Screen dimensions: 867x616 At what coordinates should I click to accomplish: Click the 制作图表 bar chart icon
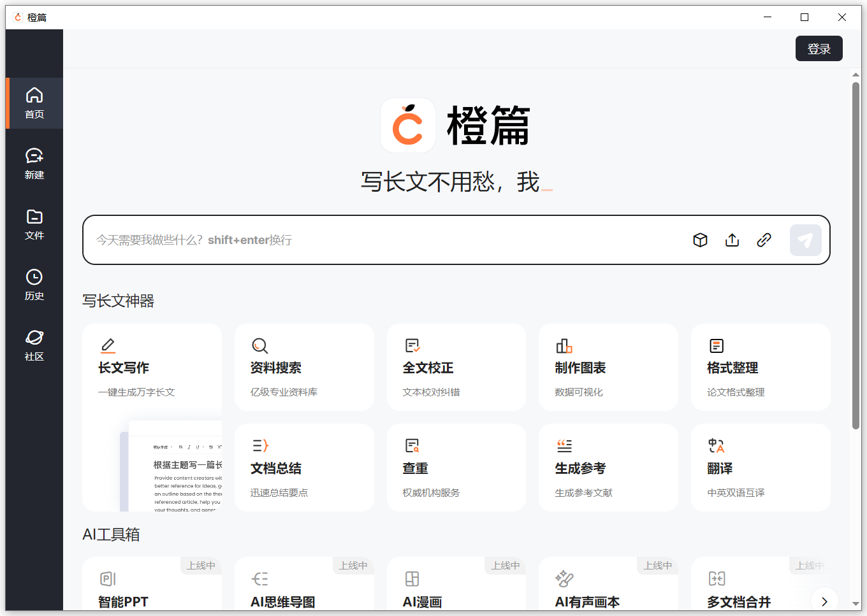pos(564,345)
